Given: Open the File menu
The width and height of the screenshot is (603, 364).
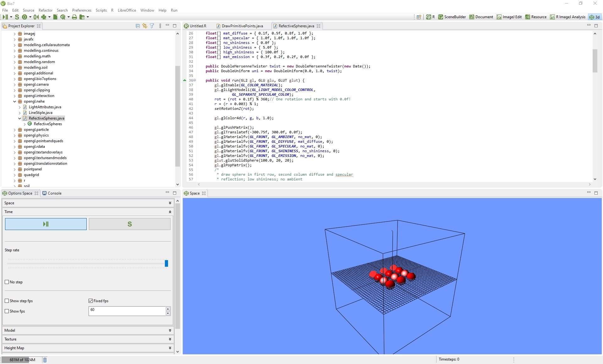Looking at the screenshot, I should [x=5, y=10].
